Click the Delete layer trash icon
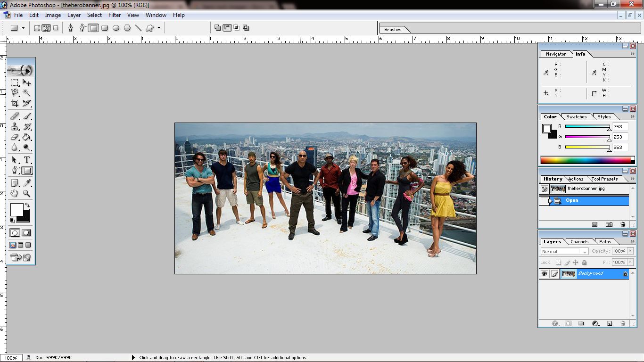This screenshot has width=644, height=362. tap(623, 323)
